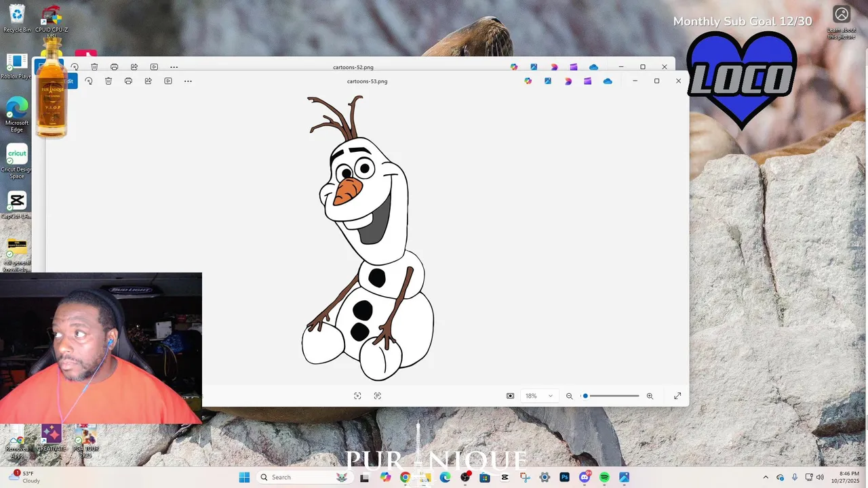
Task: Open Settings gear from the taskbar
Action: (x=545, y=477)
